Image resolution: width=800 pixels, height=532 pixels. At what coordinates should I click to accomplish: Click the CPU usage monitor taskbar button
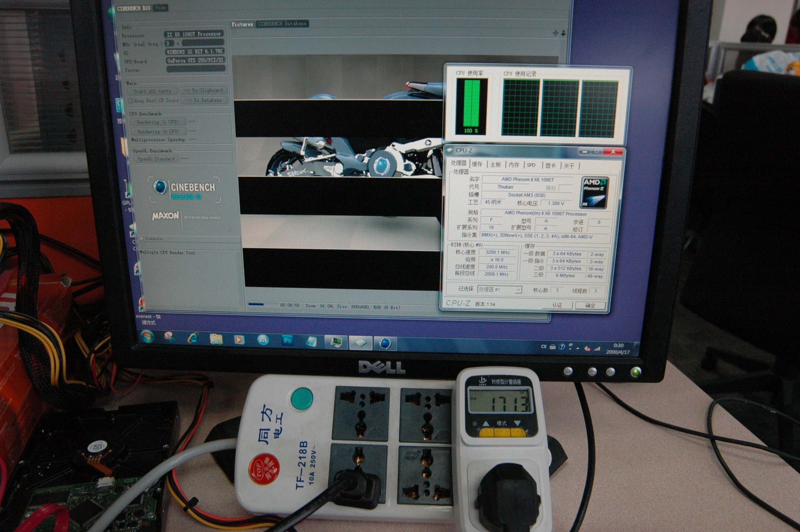click(x=336, y=342)
